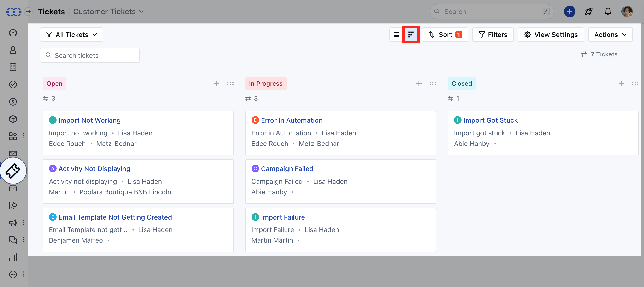Viewport: 644px width, 287px height.
Task: Open Tasks checkmark circle icon in sidebar
Action: click(x=13, y=84)
